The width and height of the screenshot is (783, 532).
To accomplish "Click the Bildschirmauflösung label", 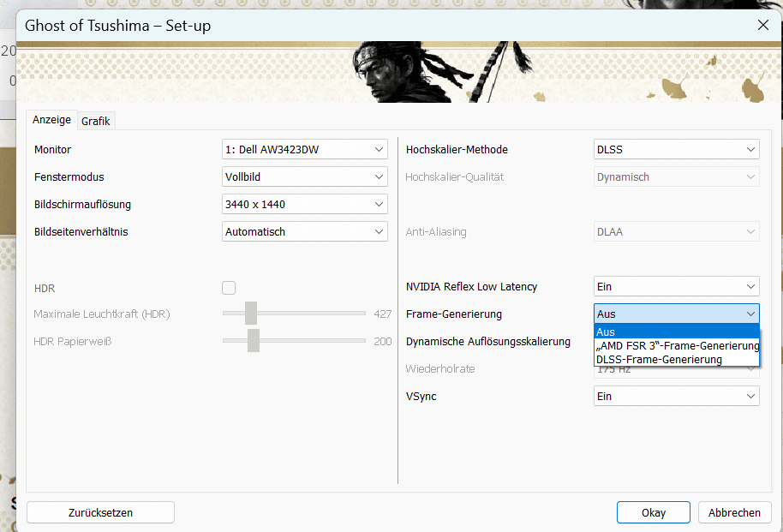I will click(x=82, y=204).
